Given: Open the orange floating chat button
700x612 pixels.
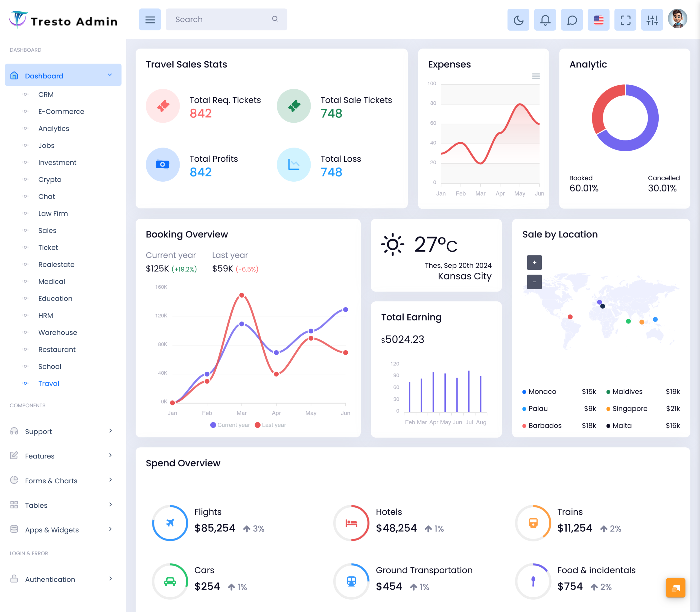Looking at the screenshot, I should click(x=675, y=588).
